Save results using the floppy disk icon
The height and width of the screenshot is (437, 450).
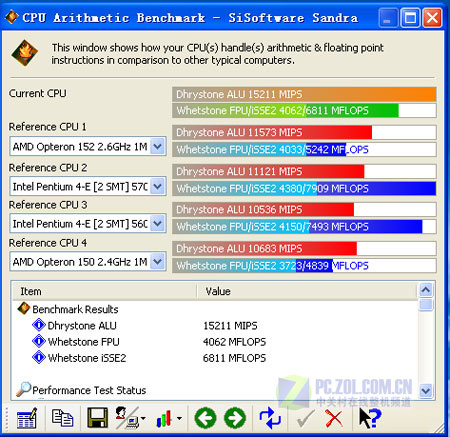[x=97, y=418]
